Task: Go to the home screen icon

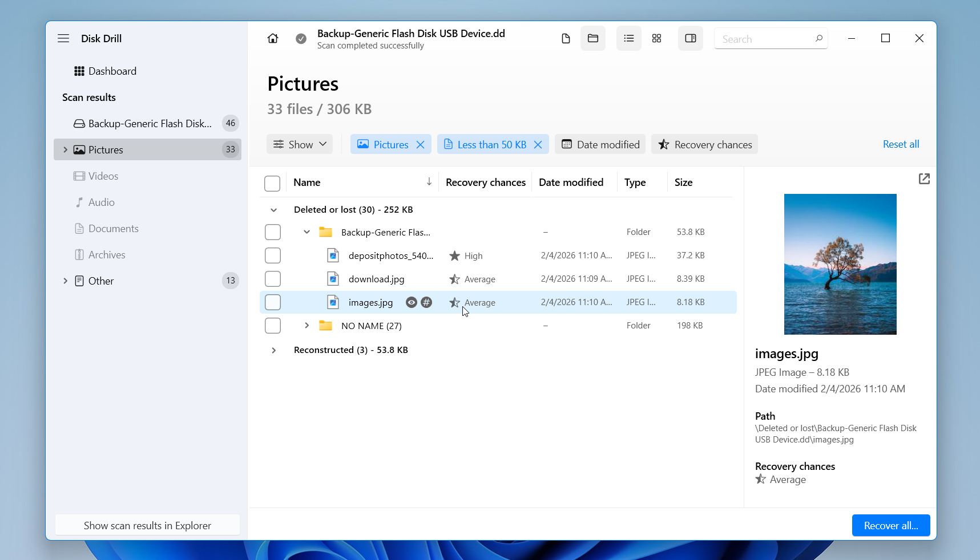Action: (x=273, y=38)
